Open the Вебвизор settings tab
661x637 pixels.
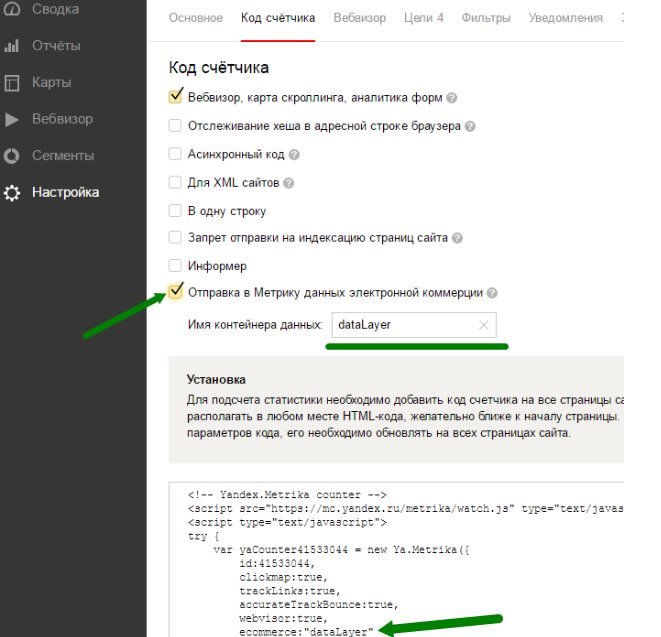coord(360,18)
